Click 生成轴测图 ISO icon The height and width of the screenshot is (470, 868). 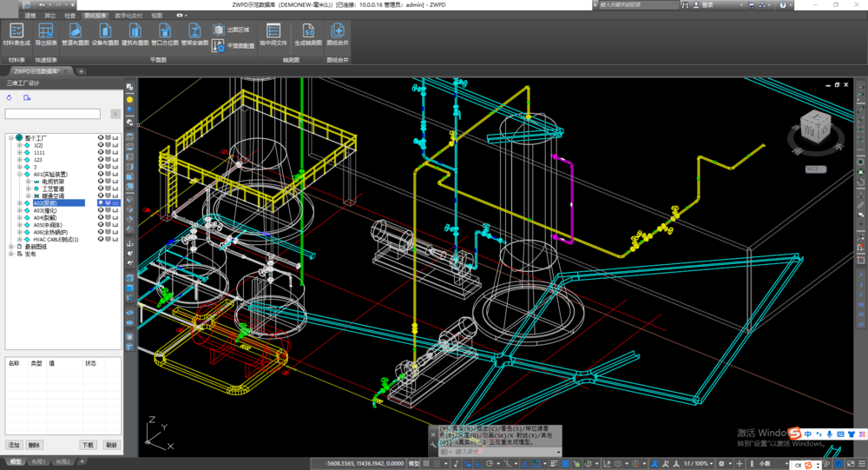click(308, 35)
